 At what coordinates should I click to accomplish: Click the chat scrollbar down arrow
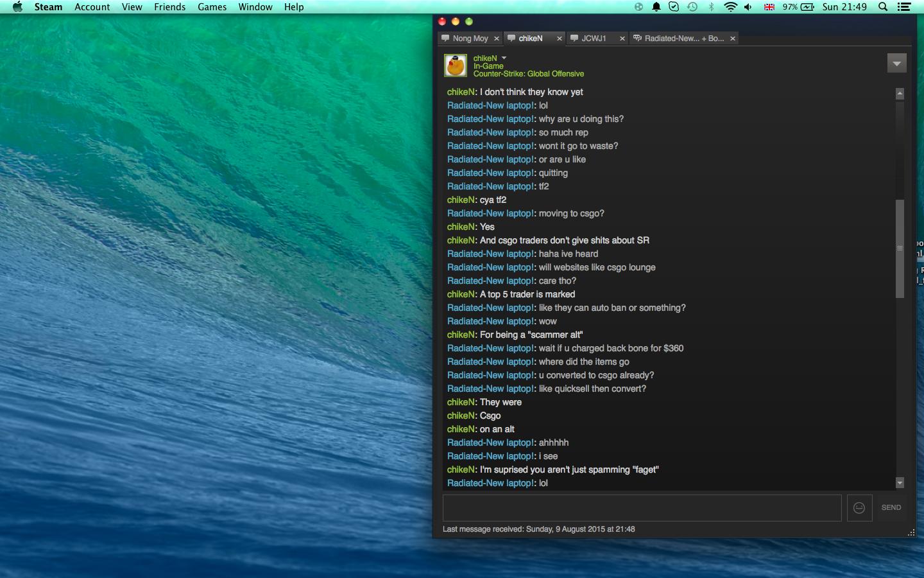pyautogui.click(x=900, y=483)
